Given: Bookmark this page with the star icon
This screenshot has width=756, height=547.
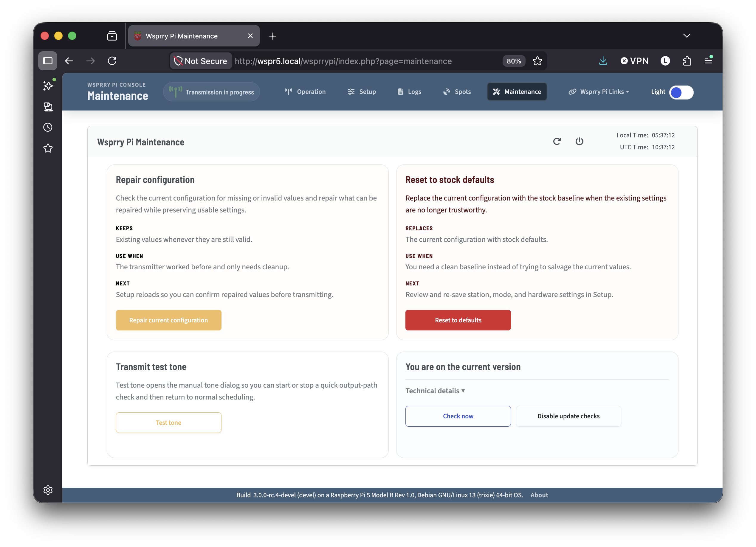Looking at the screenshot, I should [x=537, y=61].
